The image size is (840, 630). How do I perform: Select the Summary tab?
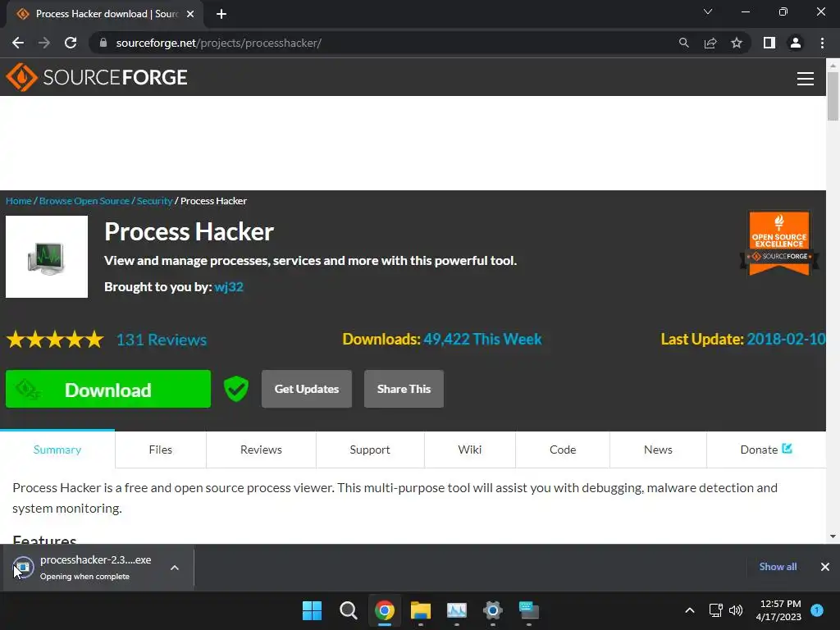pyautogui.click(x=57, y=450)
